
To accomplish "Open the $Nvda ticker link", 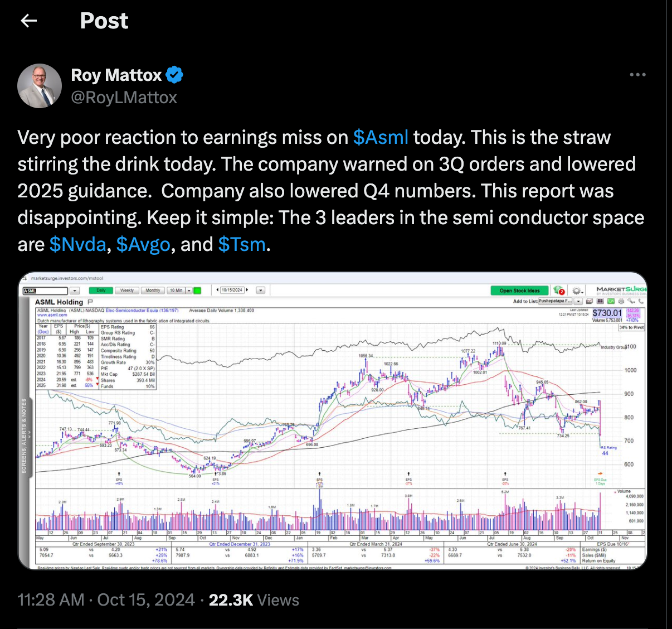I will click(79, 244).
